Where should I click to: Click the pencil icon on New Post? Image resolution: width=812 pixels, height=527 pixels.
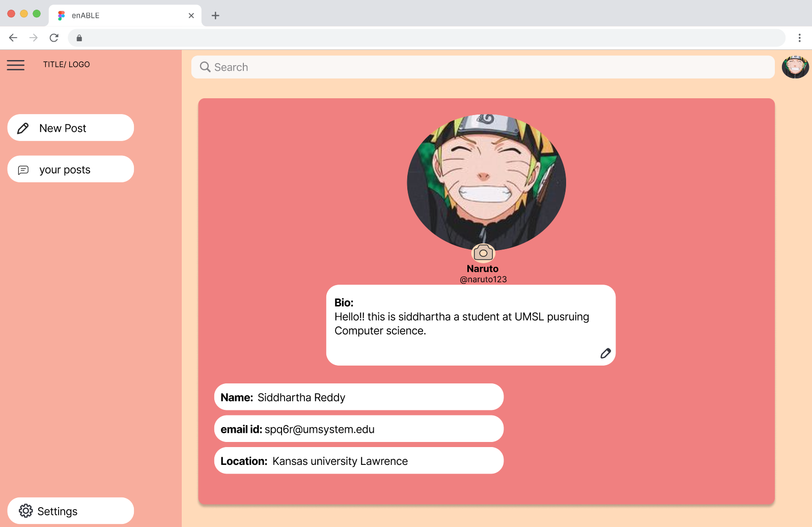point(23,128)
